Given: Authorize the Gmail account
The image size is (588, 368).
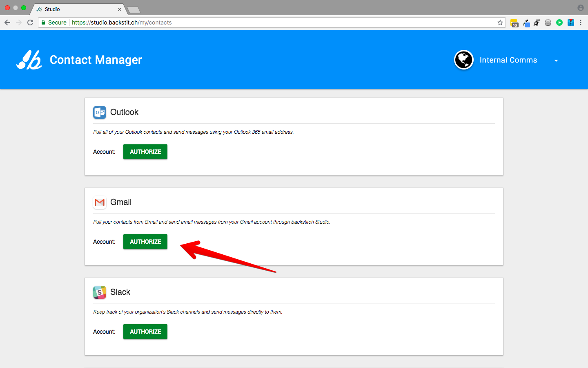Looking at the screenshot, I should click(145, 242).
